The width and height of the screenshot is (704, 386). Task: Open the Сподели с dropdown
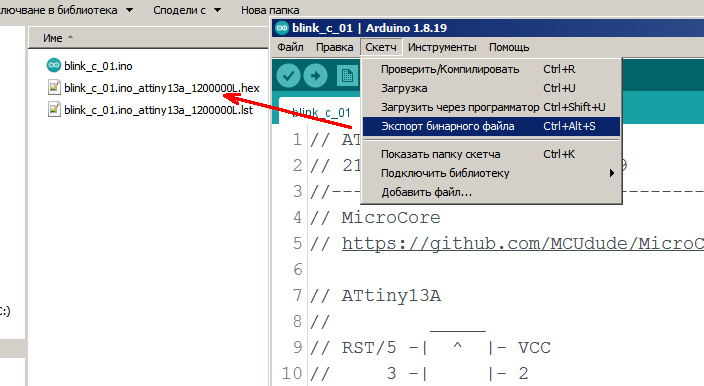187,10
